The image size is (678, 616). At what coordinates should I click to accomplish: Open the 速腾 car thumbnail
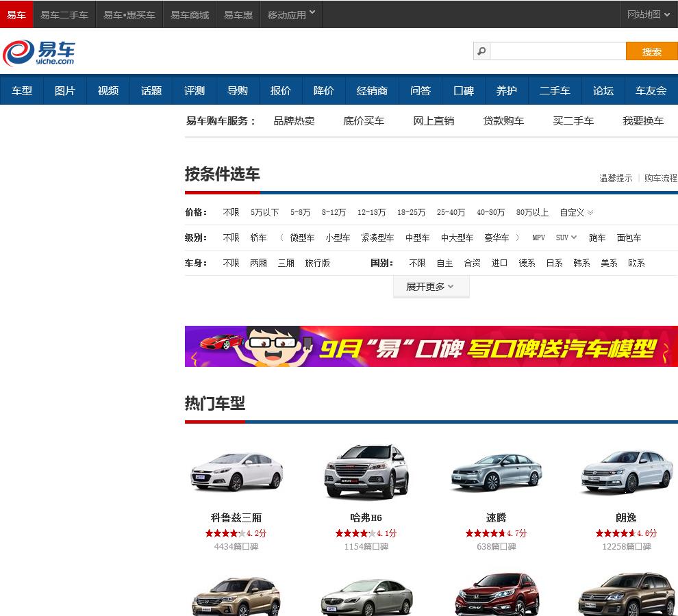496,472
